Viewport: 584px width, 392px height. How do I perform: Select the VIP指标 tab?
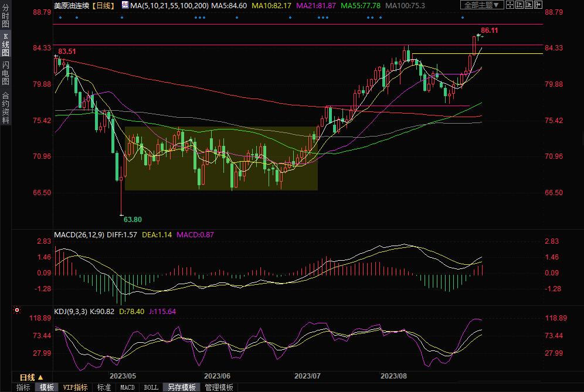tap(75, 387)
